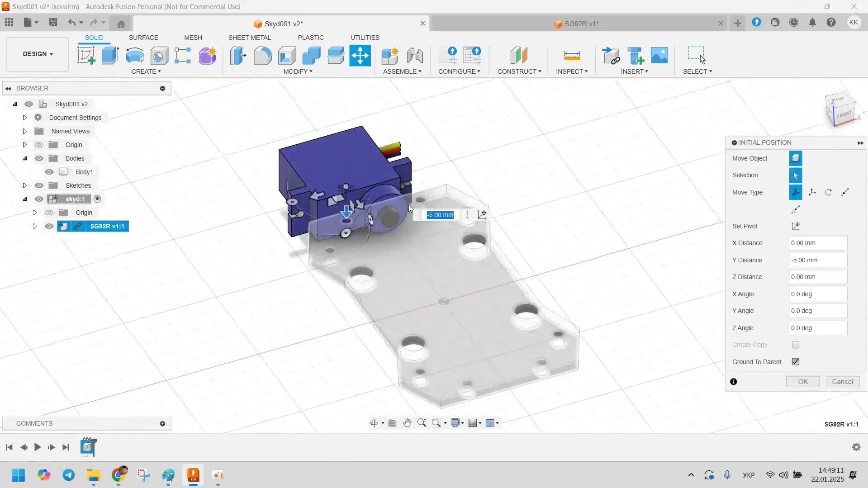The width and height of the screenshot is (868, 488).
Task: Toggle visibility of Skyd001 v2 root
Action: [29, 104]
